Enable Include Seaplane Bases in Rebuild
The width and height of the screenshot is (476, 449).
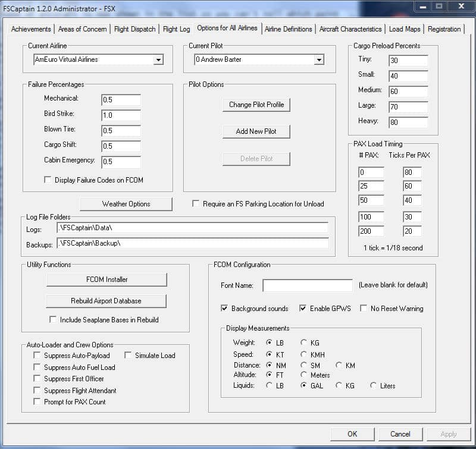coord(53,320)
